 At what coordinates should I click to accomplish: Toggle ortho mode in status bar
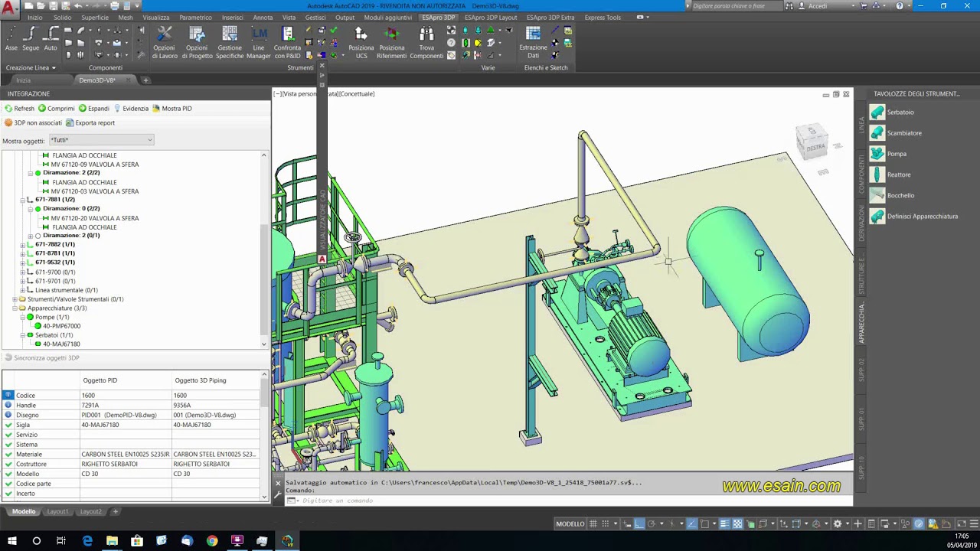coord(639,523)
